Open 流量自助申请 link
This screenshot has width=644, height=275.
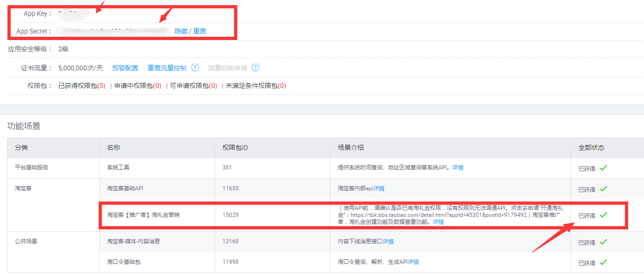click(227, 68)
